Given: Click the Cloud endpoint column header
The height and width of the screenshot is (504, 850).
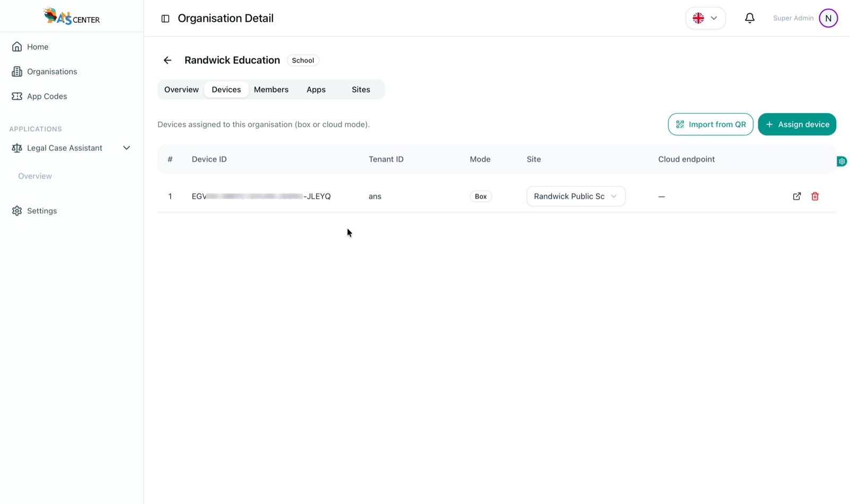Looking at the screenshot, I should point(686,159).
